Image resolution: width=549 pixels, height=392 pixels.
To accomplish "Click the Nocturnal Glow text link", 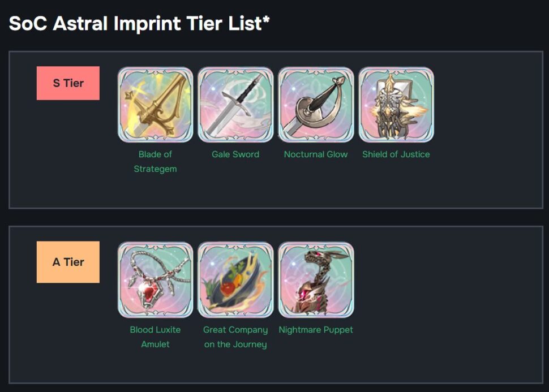I will coord(316,154).
